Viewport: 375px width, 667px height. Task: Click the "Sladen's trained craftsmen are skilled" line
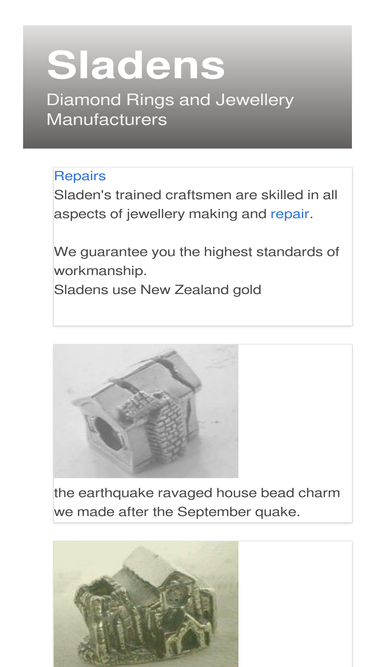point(196,195)
